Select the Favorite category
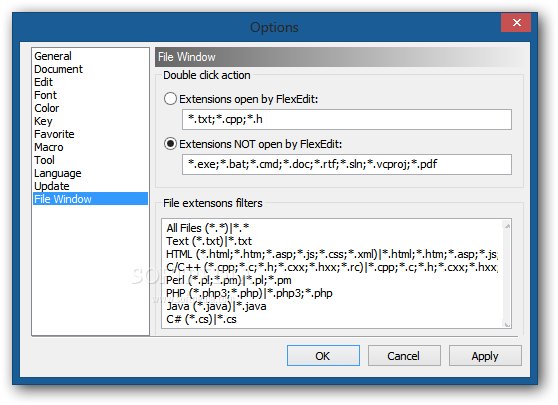The height and width of the screenshot is (405, 558). click(x=54, y=134)
